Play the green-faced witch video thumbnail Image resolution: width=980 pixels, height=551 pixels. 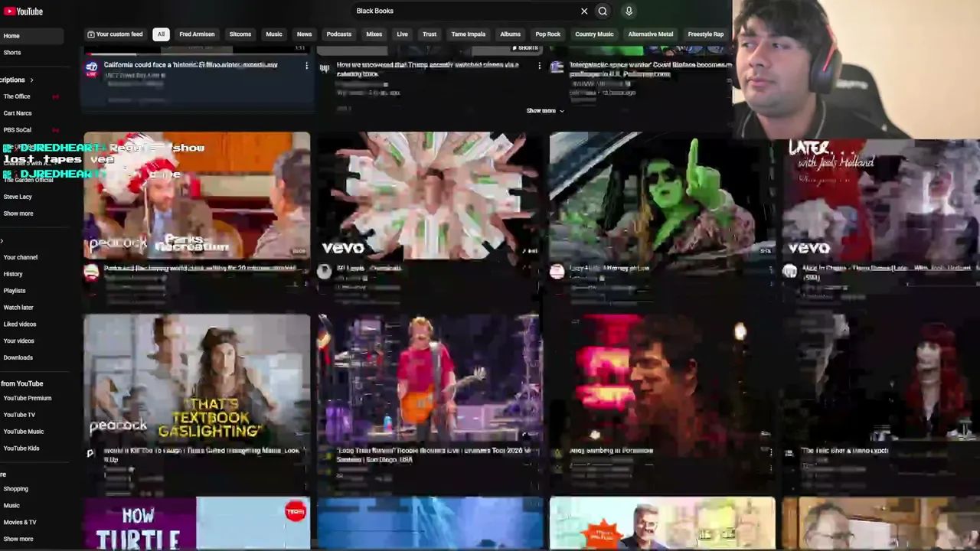(662, 195)
